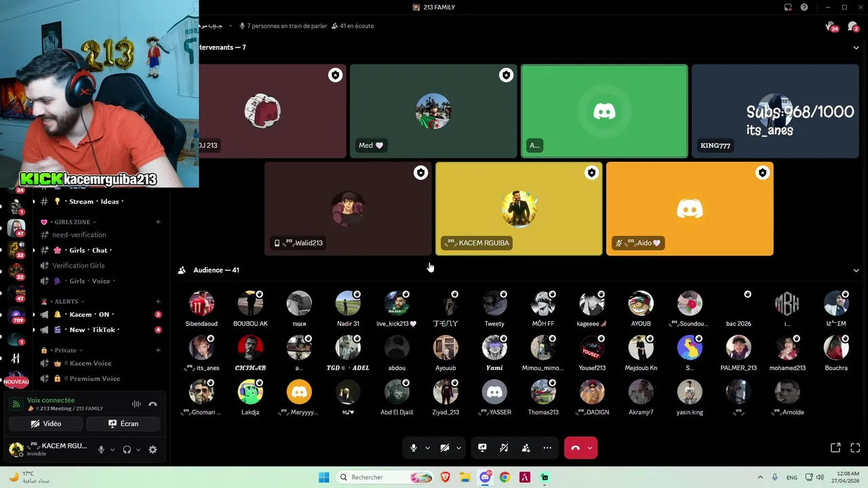Add channel to ALERTS category
The width and height of the screenshot is (868, 488).
(158, 302)
